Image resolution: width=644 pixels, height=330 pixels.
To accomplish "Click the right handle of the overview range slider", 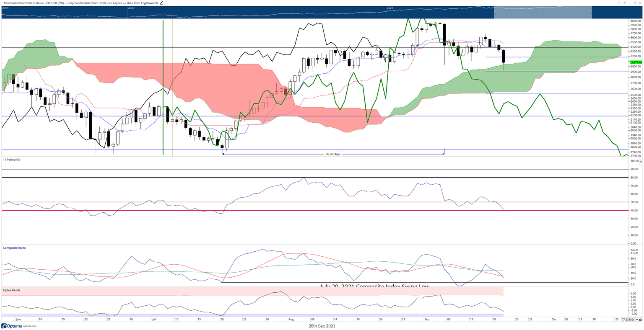I will [591, 12].
